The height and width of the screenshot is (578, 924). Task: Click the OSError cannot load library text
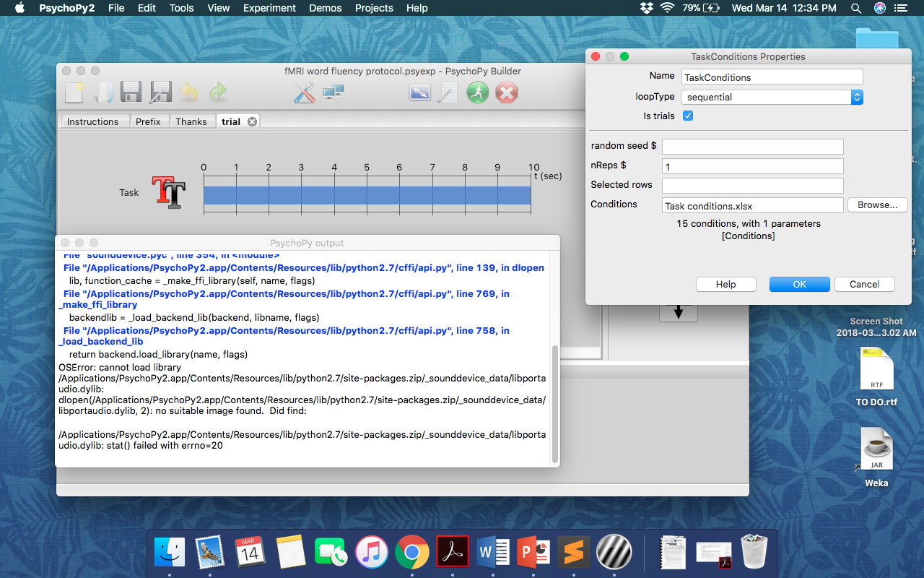[120, 367]
